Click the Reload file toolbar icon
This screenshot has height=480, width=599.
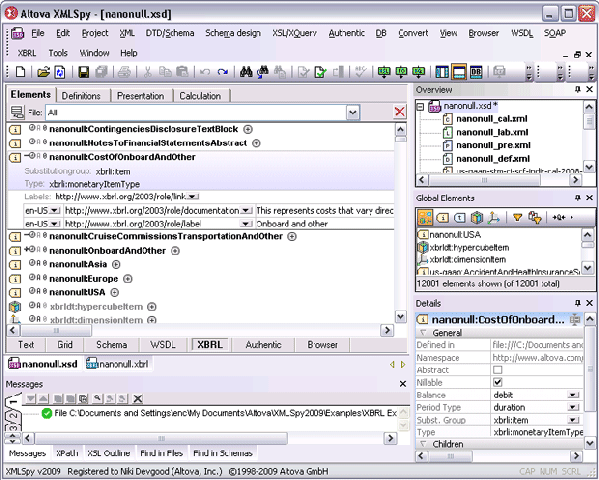point(60,72)
